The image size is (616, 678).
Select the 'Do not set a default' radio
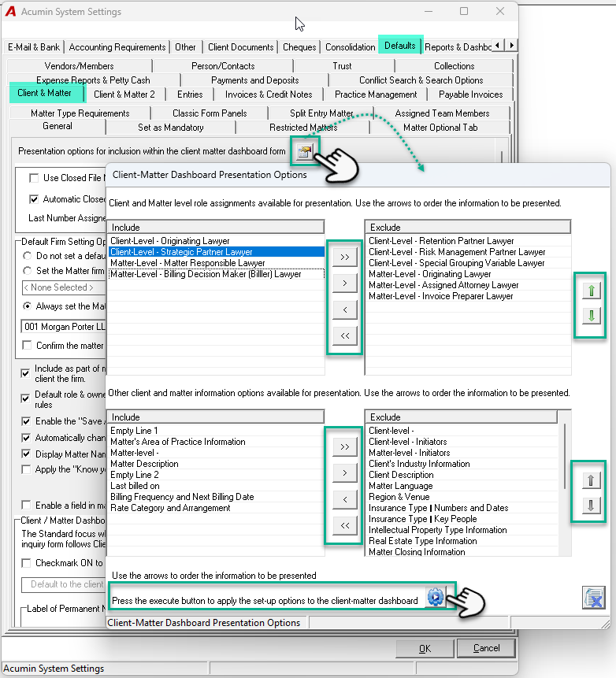(28, 256)
